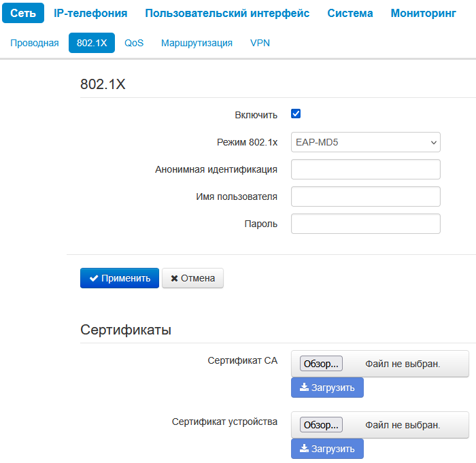The width and height of the screenshot is (476, 463).
Task: Open the Сеть main menu tab
Action: (23, 13)
